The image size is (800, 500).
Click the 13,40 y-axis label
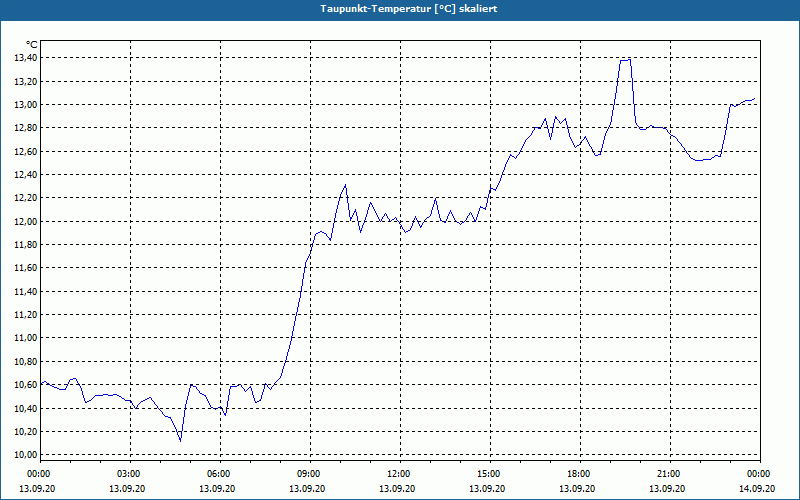[25, 58]
